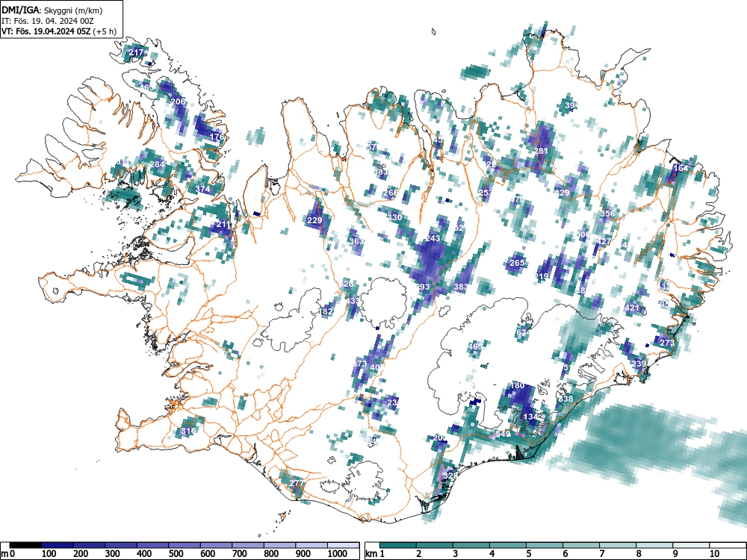Click the visibility value 273

667,343
